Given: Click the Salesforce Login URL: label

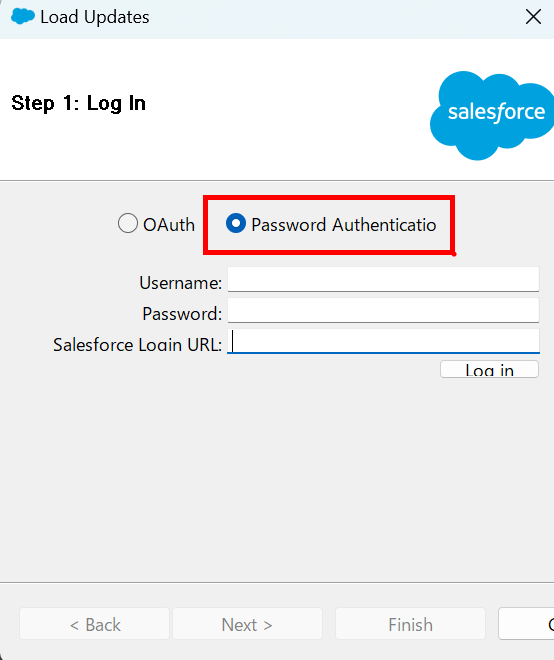Looking at the screenshot, I should (x=137, y=345).
